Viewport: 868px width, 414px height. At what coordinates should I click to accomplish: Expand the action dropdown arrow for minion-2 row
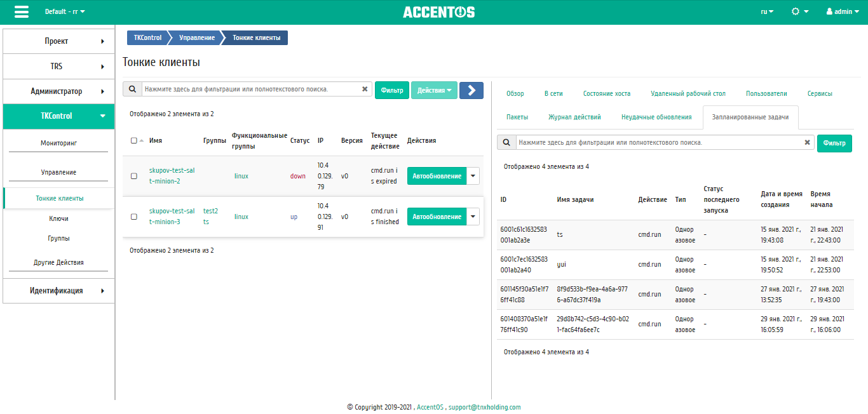(x=473, y=176)
